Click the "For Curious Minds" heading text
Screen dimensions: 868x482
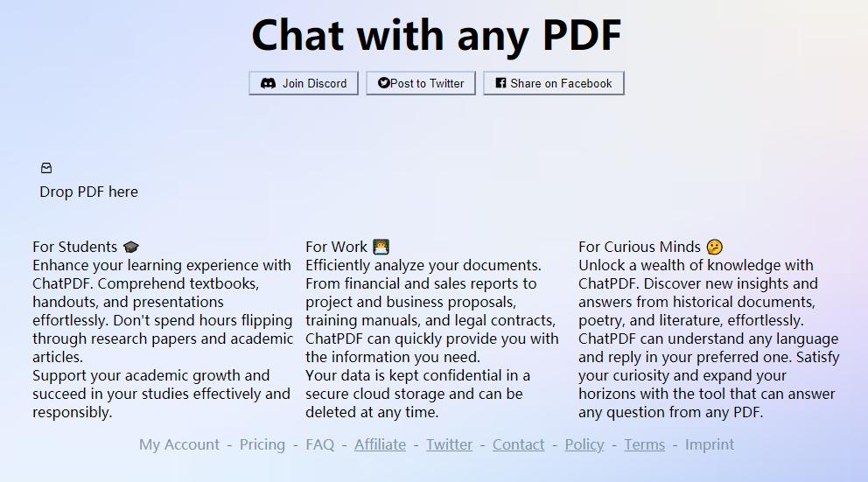(x=640, y=247)
